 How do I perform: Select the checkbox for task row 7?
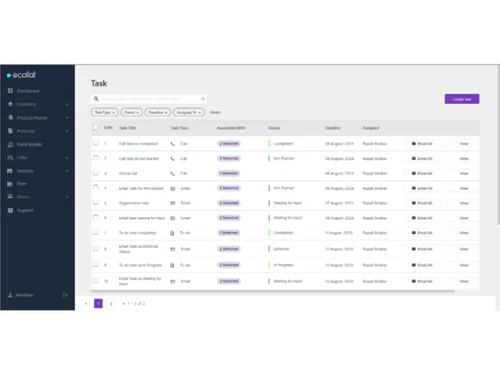[96, 232]
